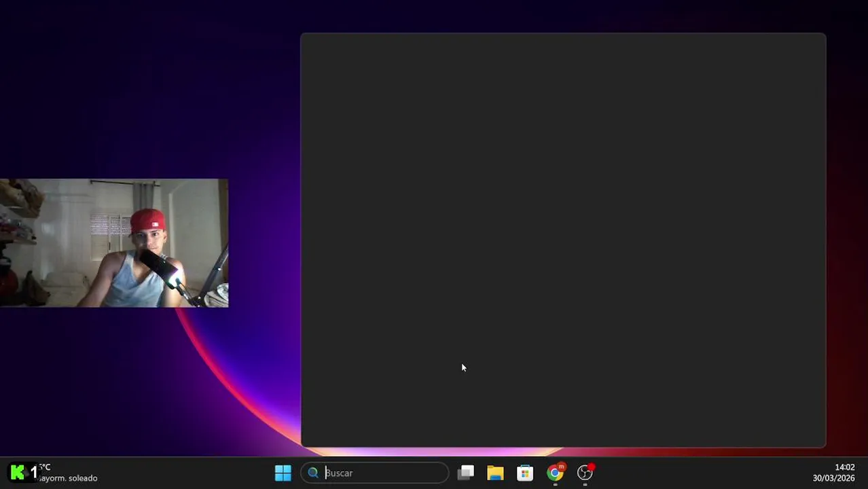Image resolution: width=868 pixels, height=489 pixels.
Task: Click the Buscar search field
Action: click(374, 473)
